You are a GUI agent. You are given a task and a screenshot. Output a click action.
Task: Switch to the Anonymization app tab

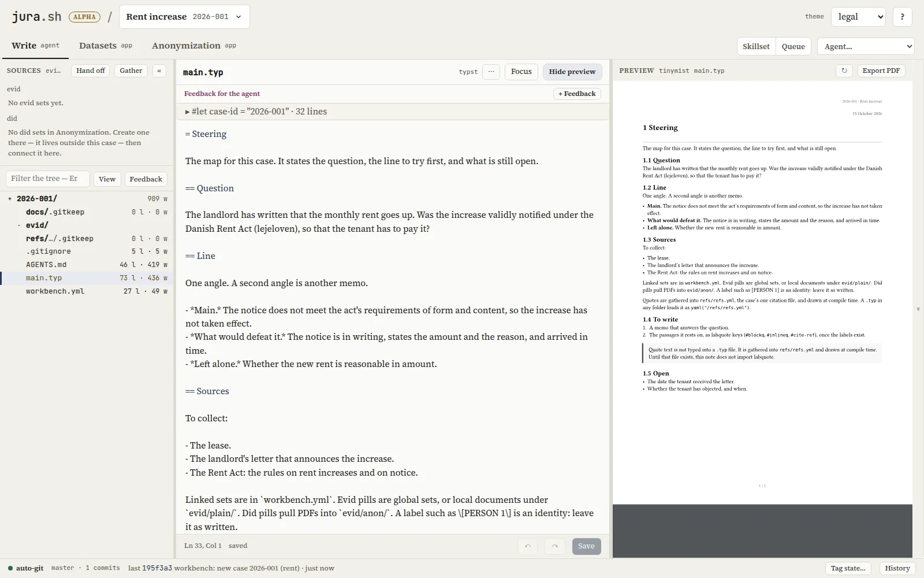193,46
